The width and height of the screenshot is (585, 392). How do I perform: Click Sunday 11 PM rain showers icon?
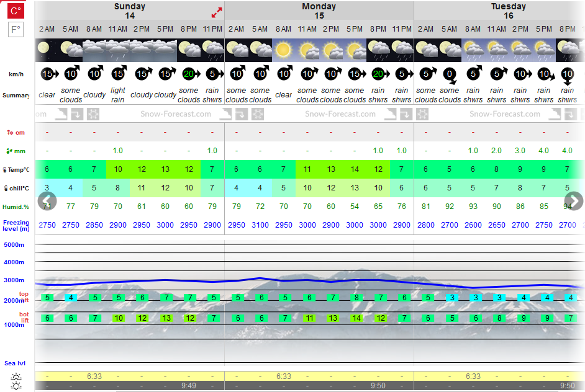tap(212, 50)
